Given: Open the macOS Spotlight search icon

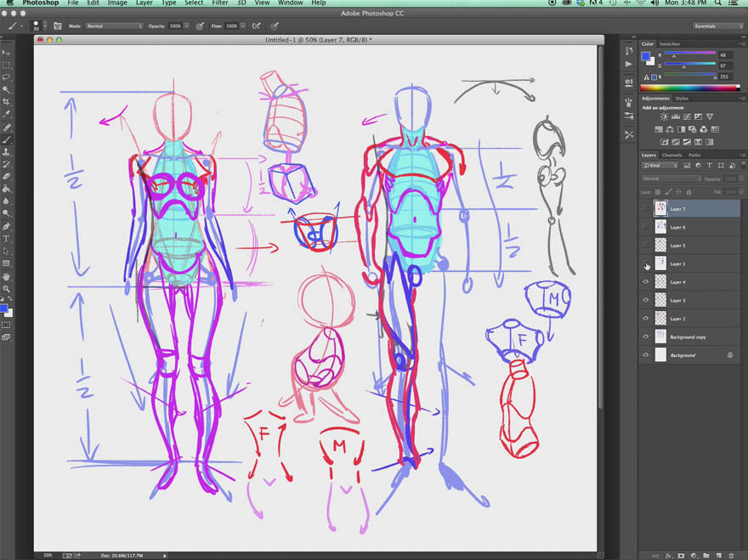Looking at the screenshot, I should tap(718, 3).
